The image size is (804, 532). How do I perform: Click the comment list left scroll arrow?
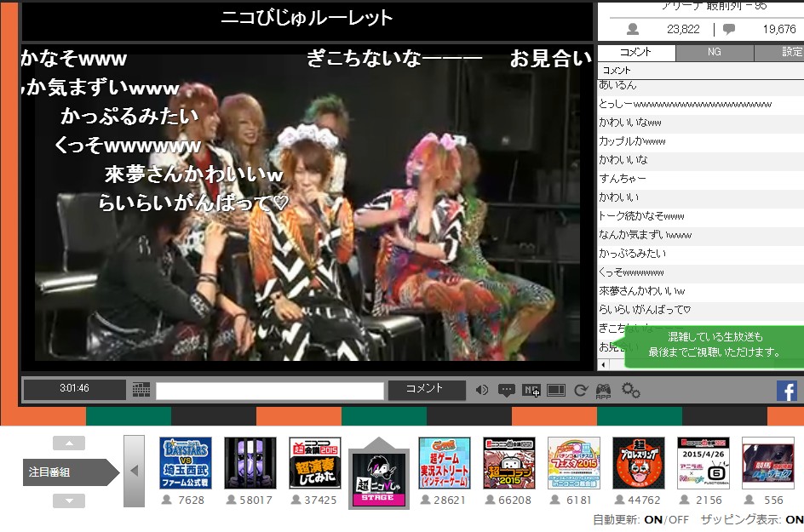(x=604, y=364)
